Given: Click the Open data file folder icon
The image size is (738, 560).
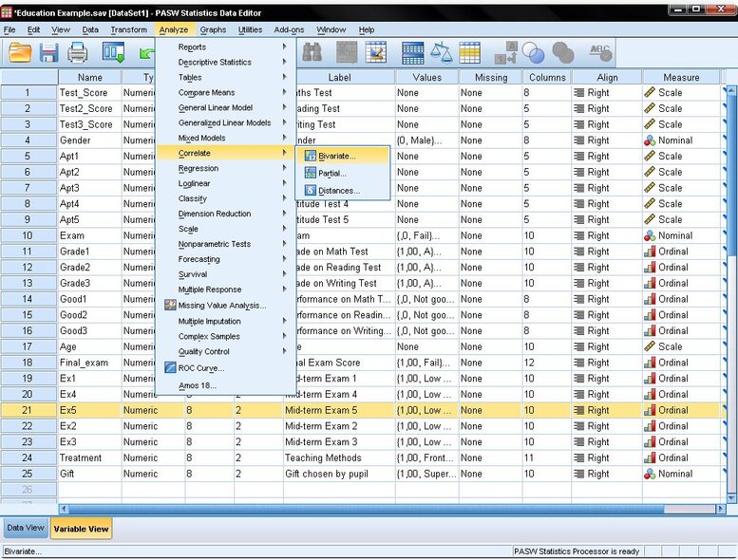Looking at the screenshot, I should [20, 52].
